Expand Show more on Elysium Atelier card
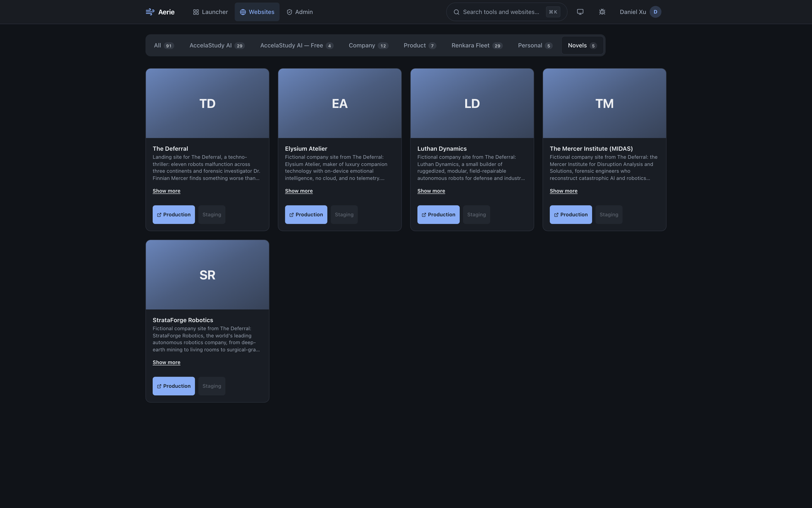Image resolution: width=812 pixels, height=508 pixels. pyautogui.click(x=299, y=191)
